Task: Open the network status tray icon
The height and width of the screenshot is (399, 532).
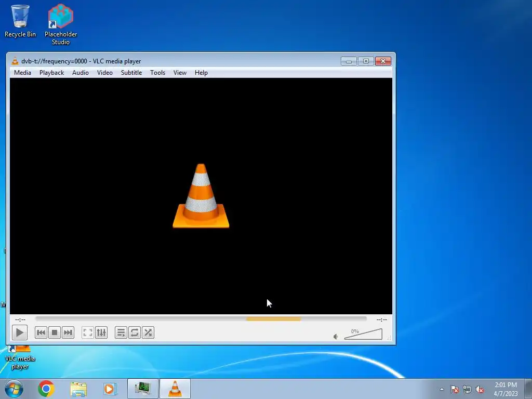Action: click(x=467, y=389)
